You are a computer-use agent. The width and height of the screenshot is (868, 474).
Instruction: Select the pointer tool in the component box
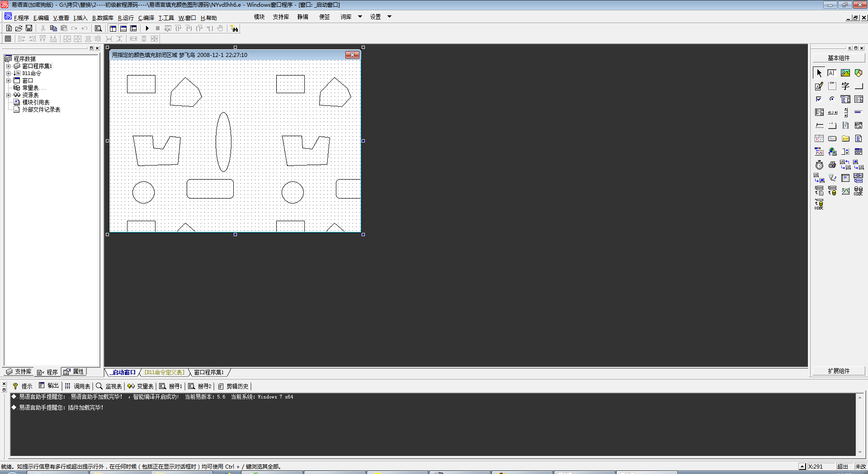coord(819,73)
